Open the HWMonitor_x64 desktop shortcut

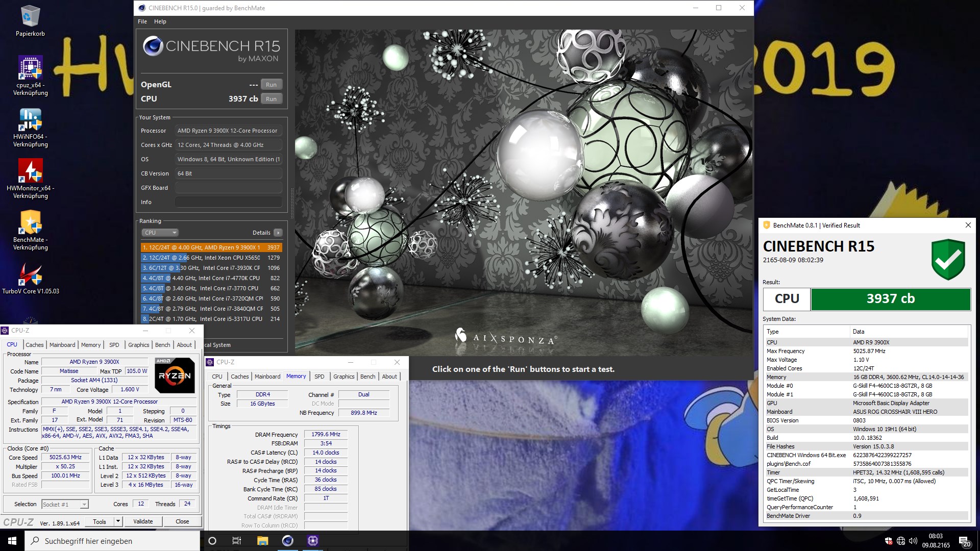(x=30, y=179)
